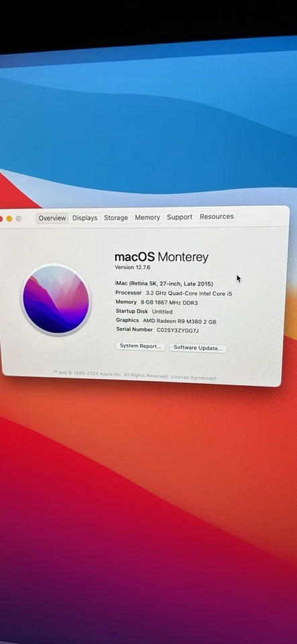Image resolution: width=297 pixels, height=644 pixels.
Task: Open the Storage tab
Action: [116, 217]
